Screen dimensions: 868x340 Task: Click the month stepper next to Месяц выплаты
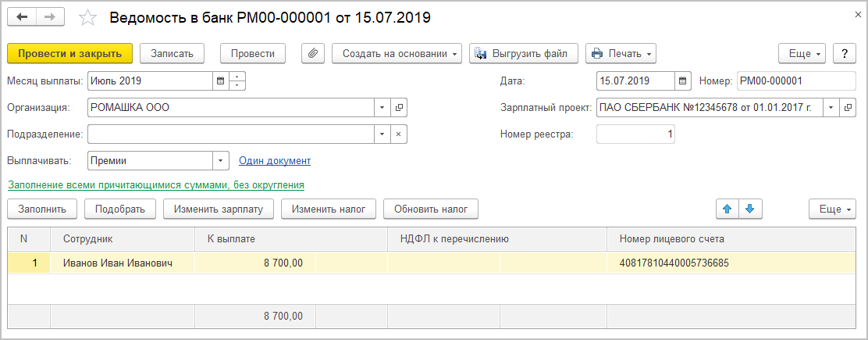click(237, 81)
